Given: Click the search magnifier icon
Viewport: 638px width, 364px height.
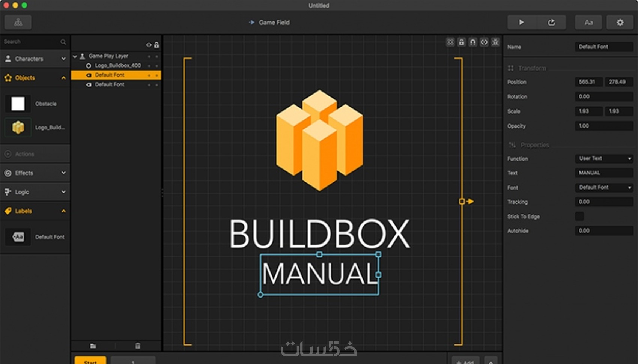Looking at the screenshot, I should pyautogui.click(x=63, y=42).
